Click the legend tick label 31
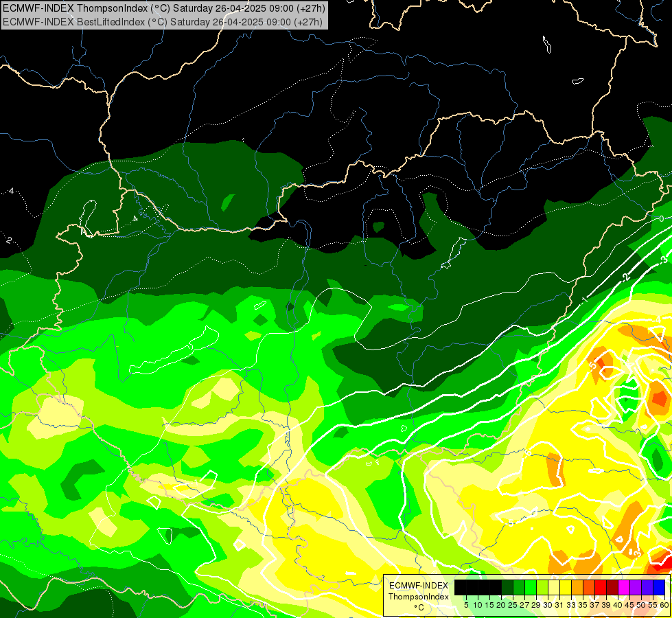This screenshot has height=618, width=672. point(559,605)
